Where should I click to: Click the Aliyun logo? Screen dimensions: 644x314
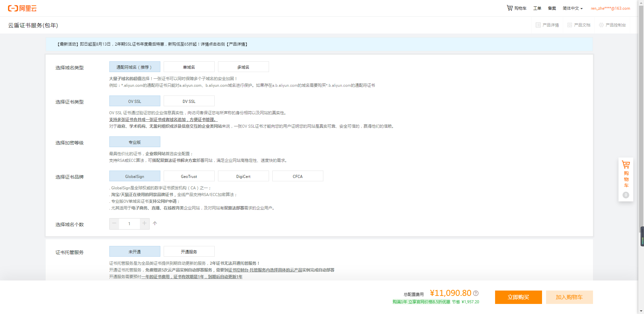pos(22,8)
